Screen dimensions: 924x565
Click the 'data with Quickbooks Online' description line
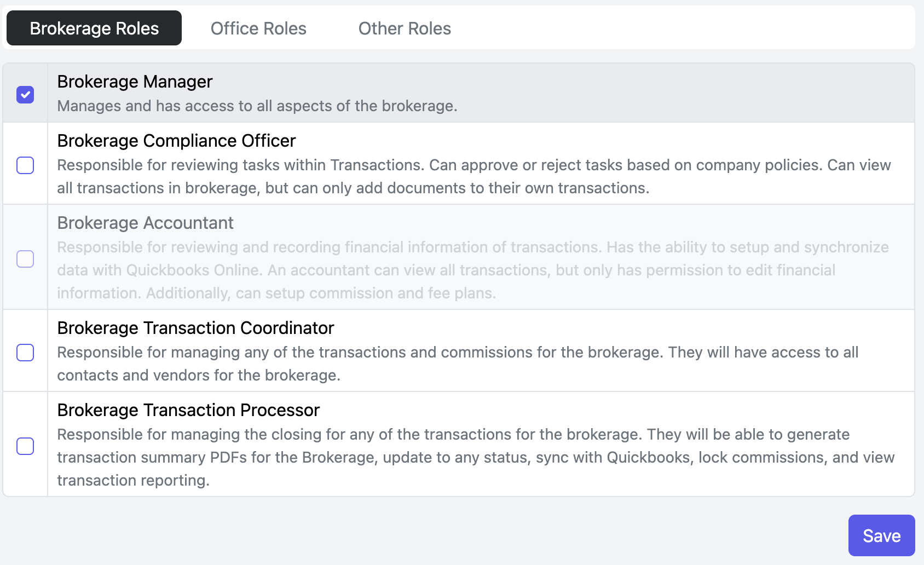pos(446,270)
